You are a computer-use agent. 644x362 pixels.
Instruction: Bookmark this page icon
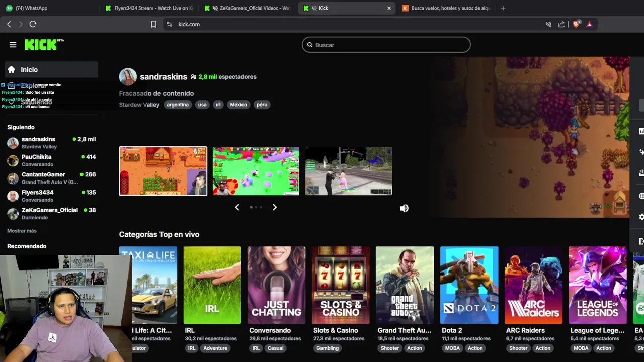tap(154, 24)
